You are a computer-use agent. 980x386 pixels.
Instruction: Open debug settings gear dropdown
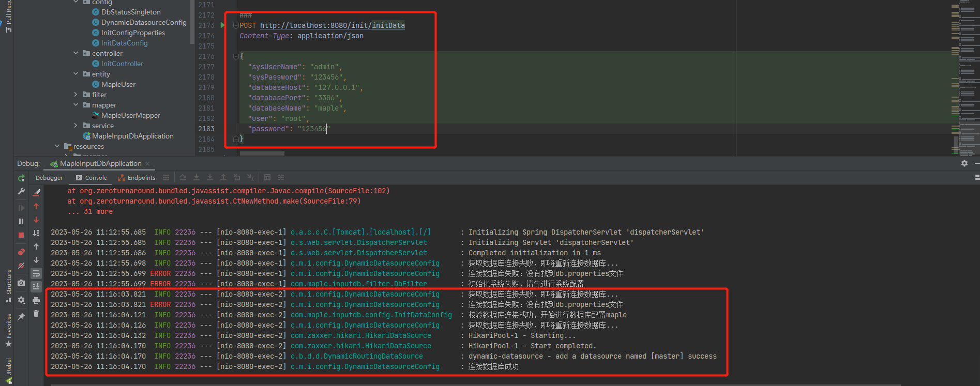pos(21,300)
